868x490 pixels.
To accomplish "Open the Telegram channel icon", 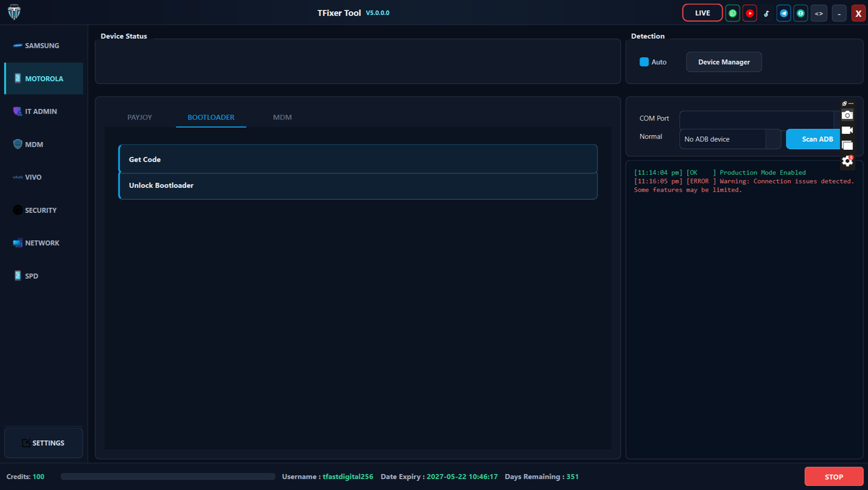I will tap(784, 13).
